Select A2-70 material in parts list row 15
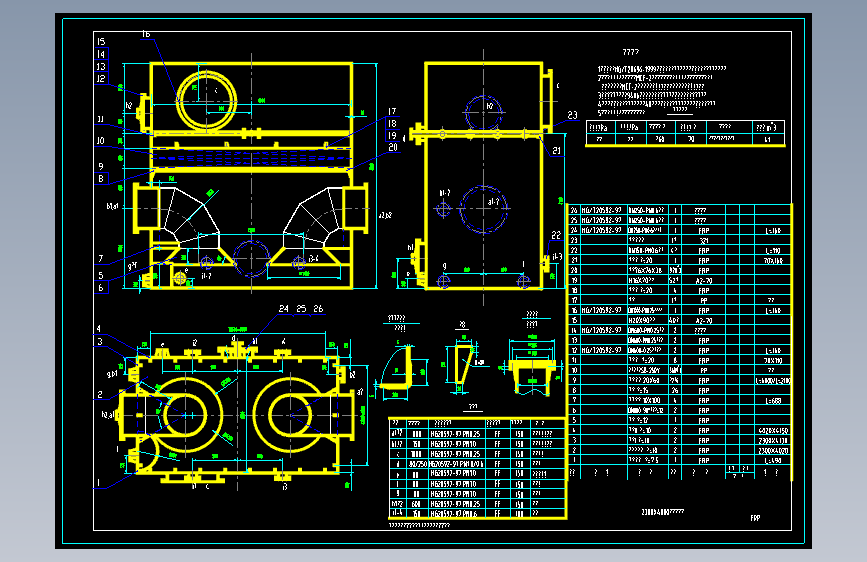 click(x=704, y=321)
